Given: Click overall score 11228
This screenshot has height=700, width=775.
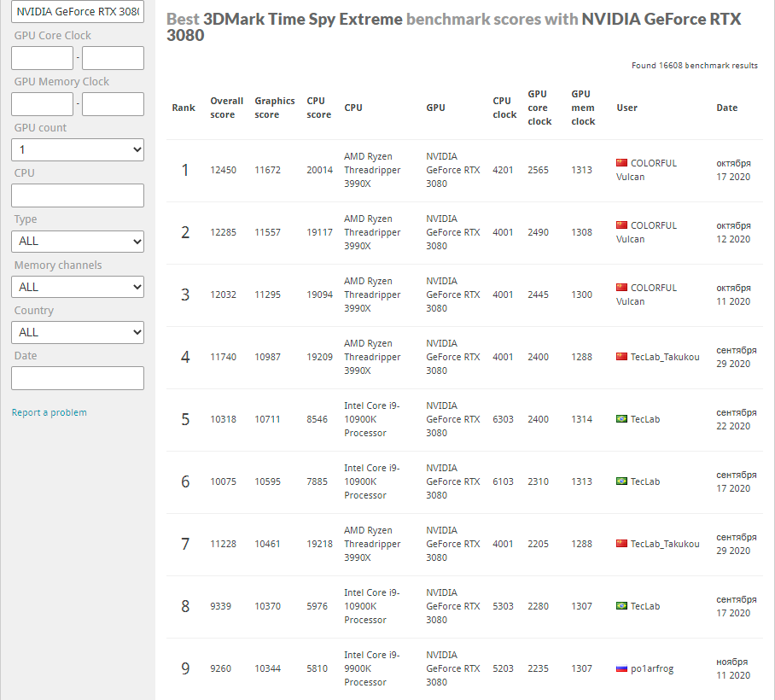Looking at the screenshot, I should [x=223, y=544].
